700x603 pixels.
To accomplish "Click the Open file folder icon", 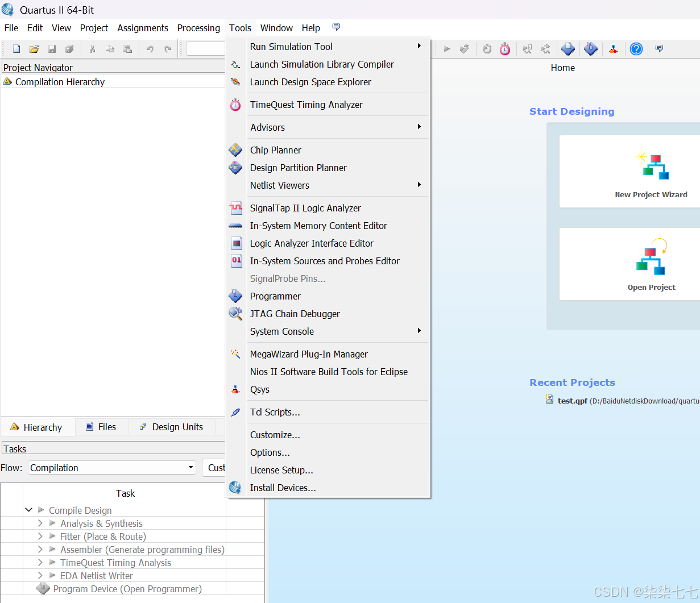I will [34, 49].
